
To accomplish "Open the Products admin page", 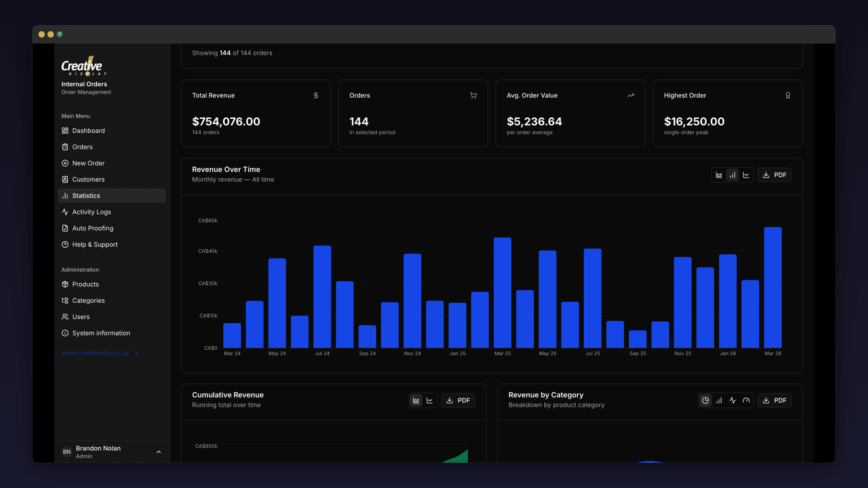I will 85,284.
